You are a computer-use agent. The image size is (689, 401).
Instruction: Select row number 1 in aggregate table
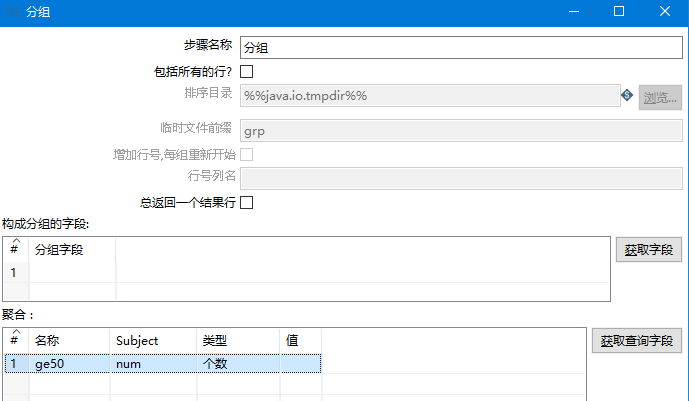(16, 364)
